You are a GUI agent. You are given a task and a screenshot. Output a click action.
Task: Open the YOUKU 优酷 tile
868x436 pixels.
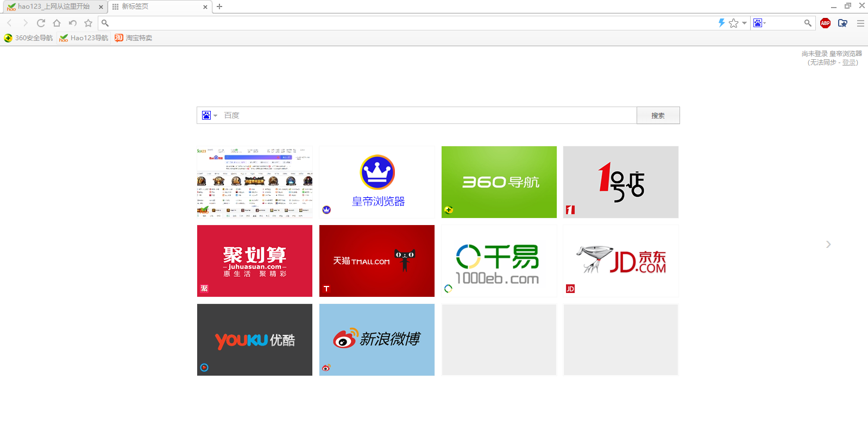tap(255, 340)
